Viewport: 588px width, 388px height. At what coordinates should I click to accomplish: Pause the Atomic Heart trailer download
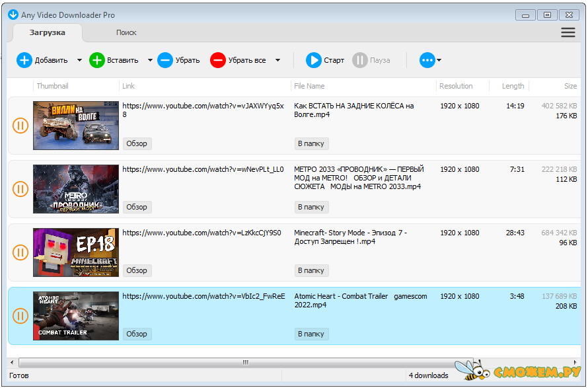20,316
